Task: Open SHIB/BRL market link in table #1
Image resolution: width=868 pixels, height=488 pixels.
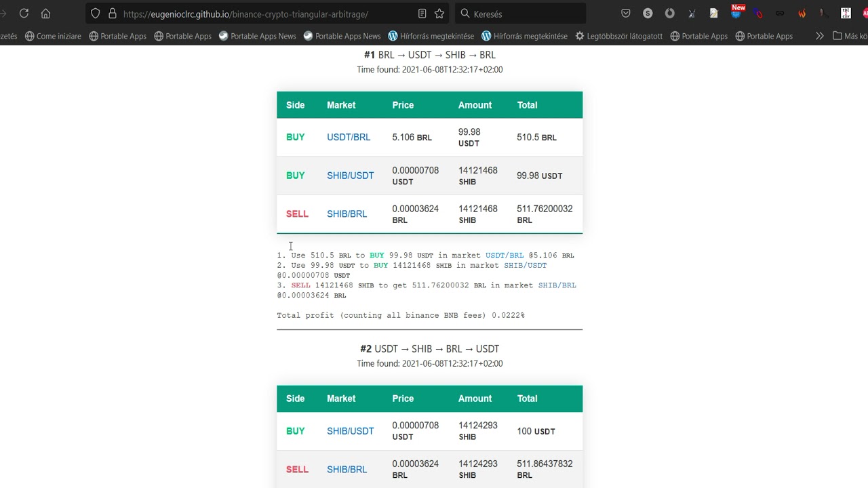Action: coord(347,214)
